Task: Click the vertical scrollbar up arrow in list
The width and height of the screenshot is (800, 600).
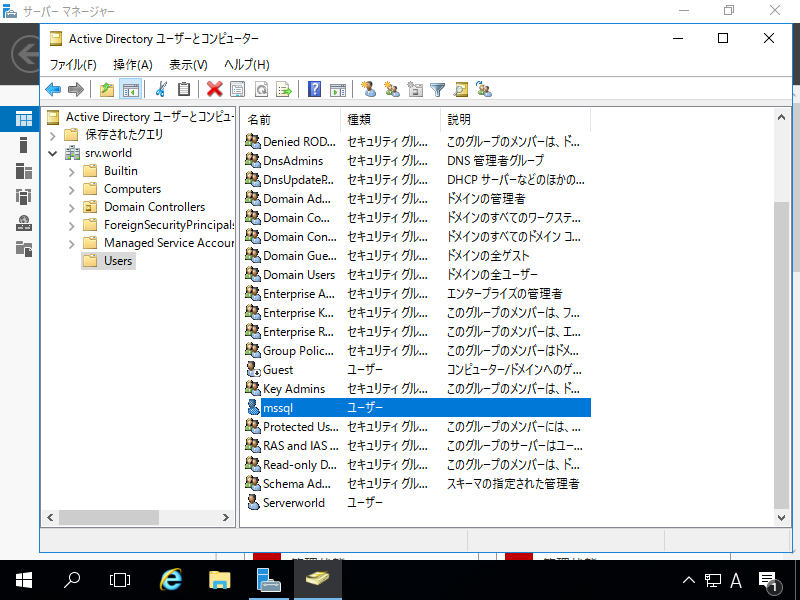Action: 781,117
